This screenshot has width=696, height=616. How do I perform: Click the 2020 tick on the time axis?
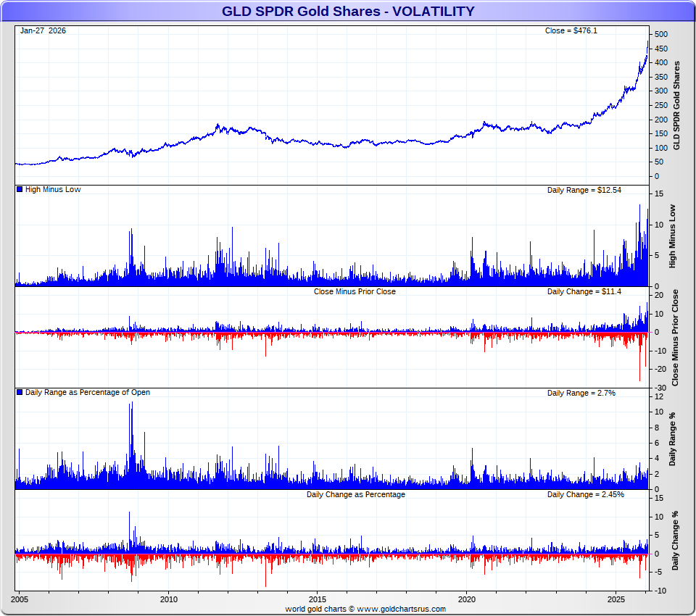467,599
